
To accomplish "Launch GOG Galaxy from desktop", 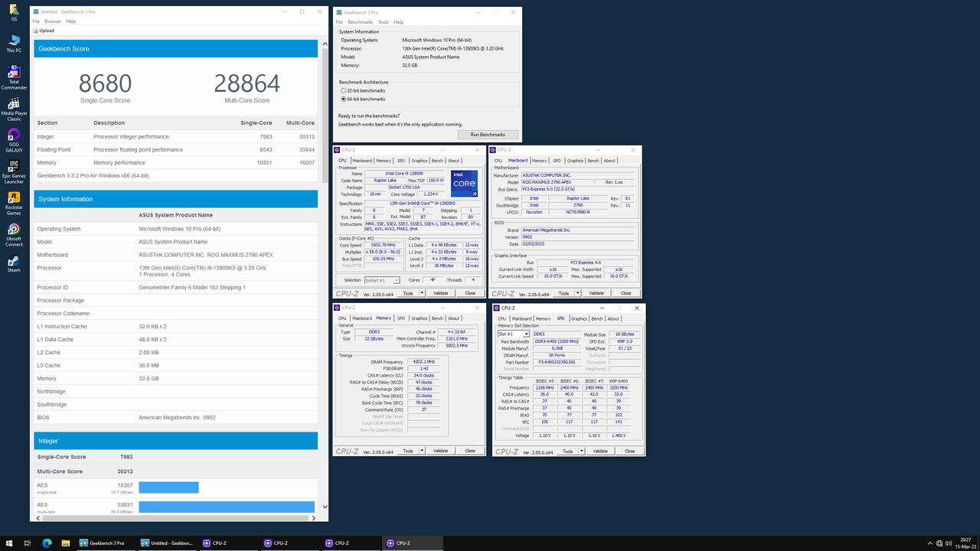I will [14, 141].
